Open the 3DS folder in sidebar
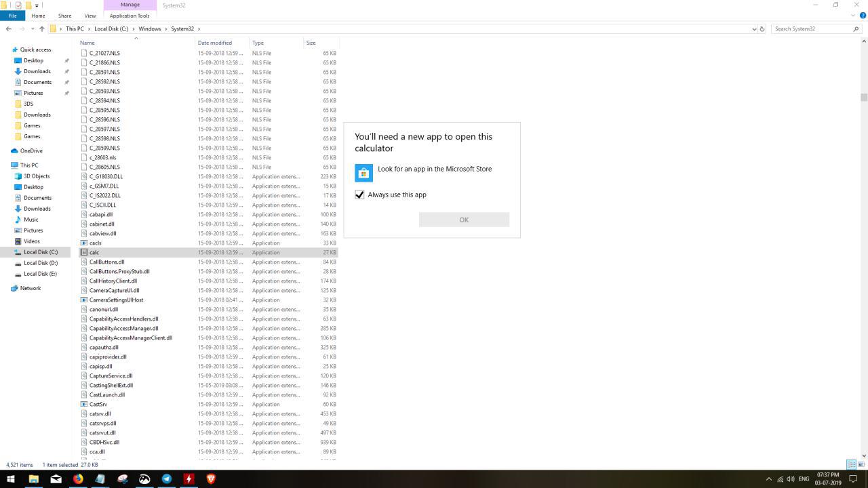The height and width of the screenshot is (488, 868). point(28,104)
